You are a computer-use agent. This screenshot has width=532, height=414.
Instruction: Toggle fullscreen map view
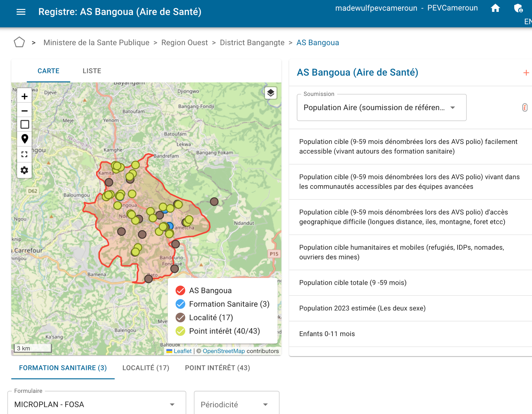(x=25, y=154)
